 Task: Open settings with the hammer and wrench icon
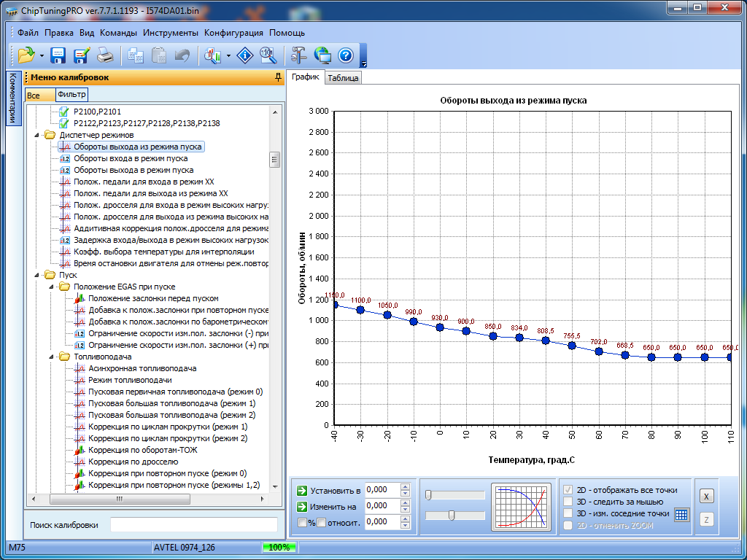298,55
